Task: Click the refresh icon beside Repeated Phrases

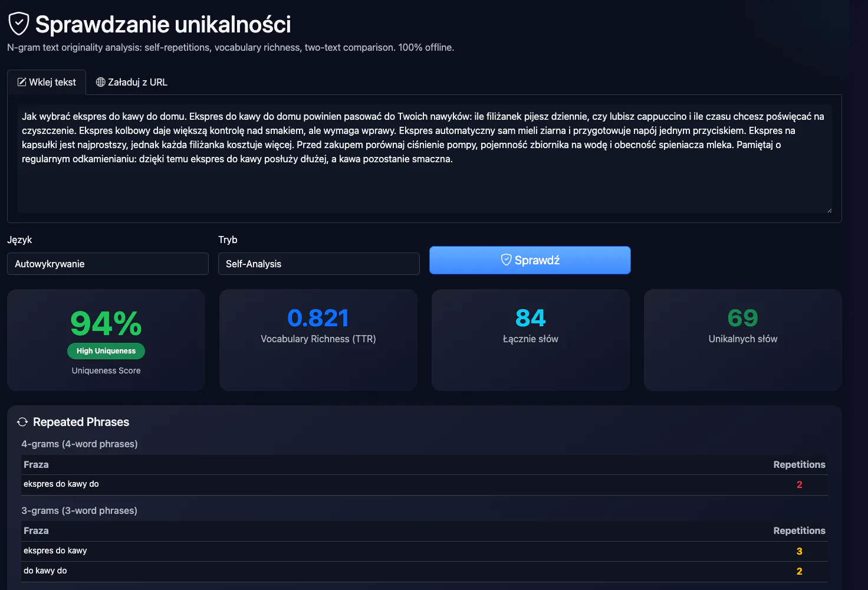Action: pos(22,422)
